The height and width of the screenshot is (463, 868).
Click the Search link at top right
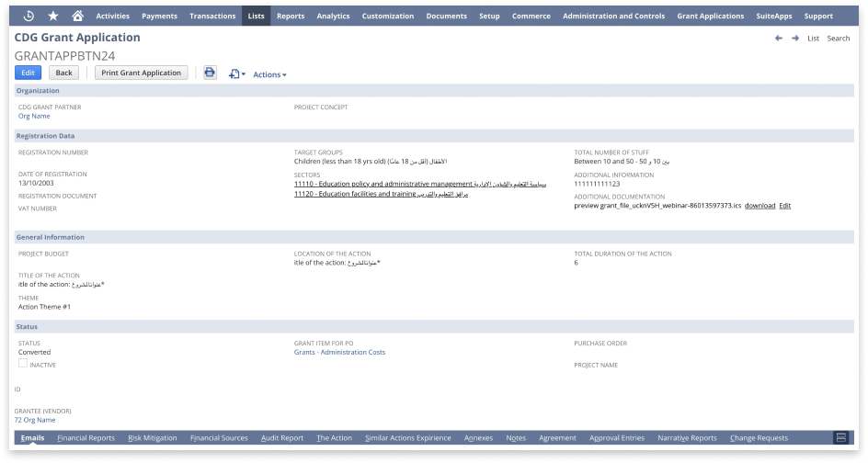point(838,39)
